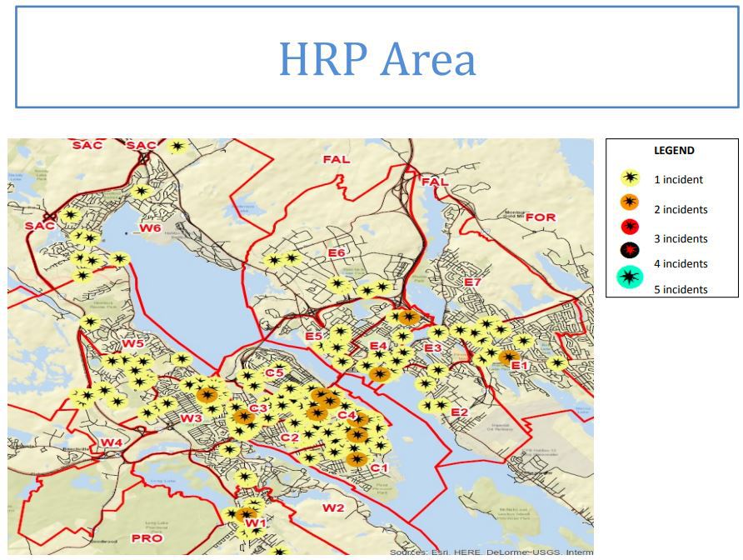Screen dimensions: 743x560
Task: Click the C5 zone label
Action: (x=274, y=372)
